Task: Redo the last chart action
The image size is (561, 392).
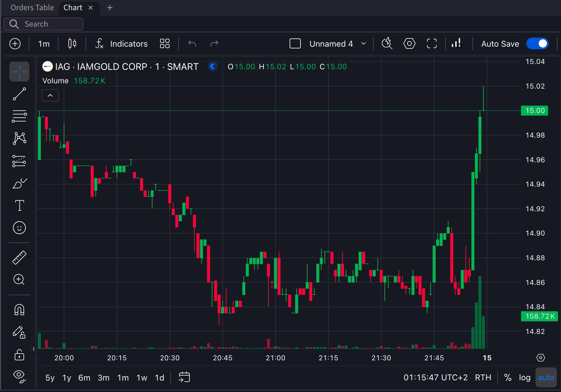Action: click(214, 44)
